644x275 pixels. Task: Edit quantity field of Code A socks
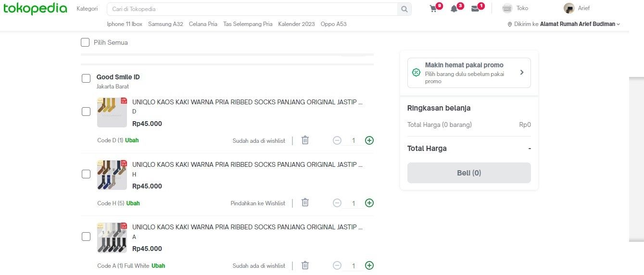(354, 266)
